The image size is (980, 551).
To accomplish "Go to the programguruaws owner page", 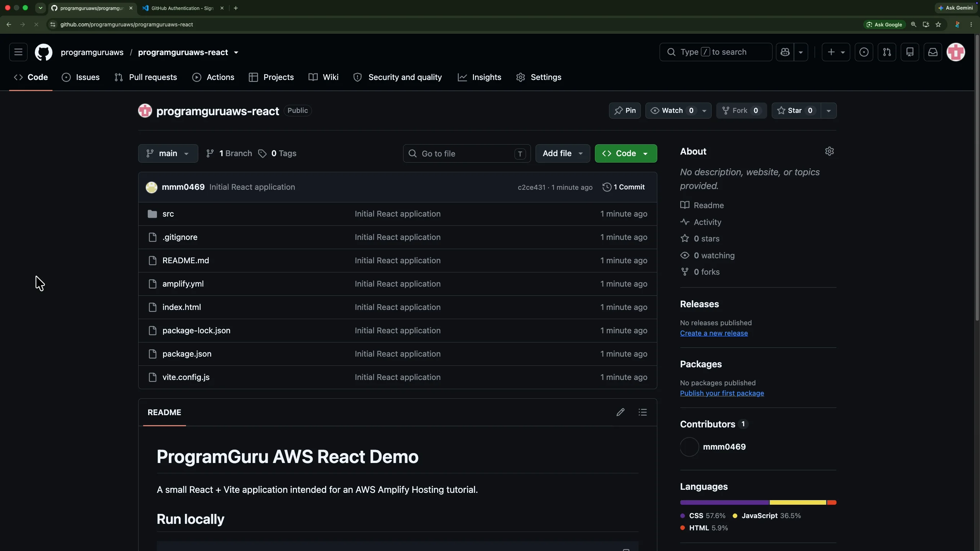I will [x=92, y=52].
